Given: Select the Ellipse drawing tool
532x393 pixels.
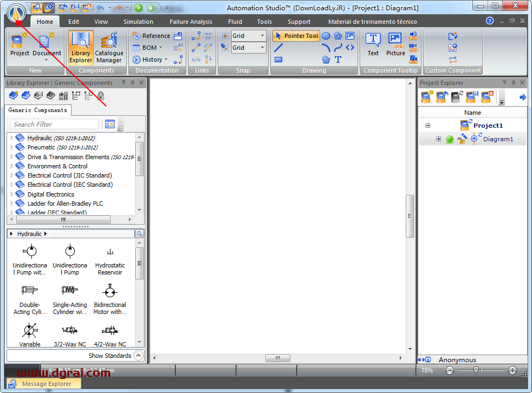Looking at the screenshot, I should point(326,36).
